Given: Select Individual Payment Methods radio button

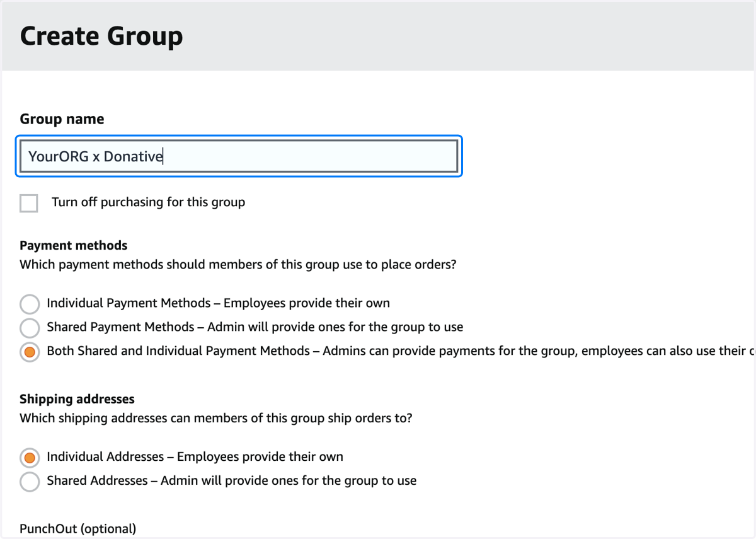Looking at the screenshot, I should pos(30,304).
